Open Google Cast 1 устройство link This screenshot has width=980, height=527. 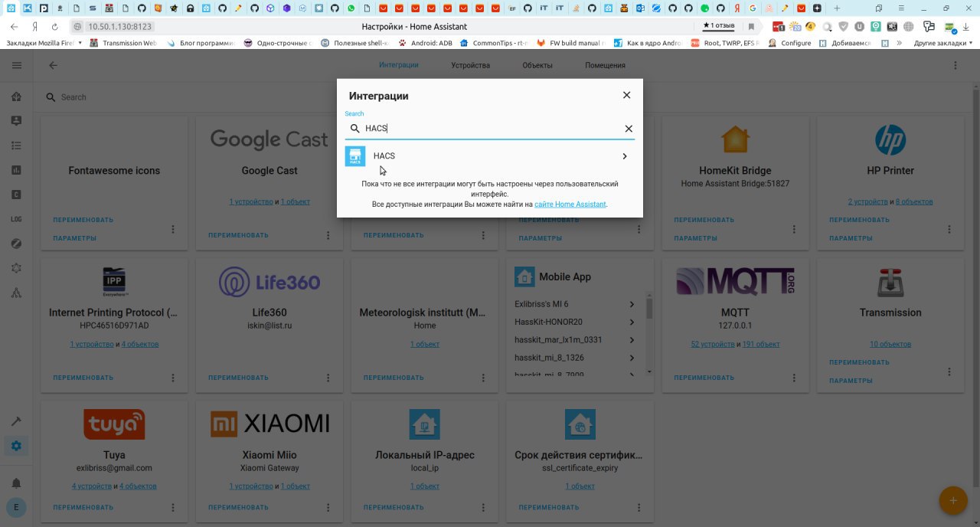pyautogui.click(x=251, y=202)
